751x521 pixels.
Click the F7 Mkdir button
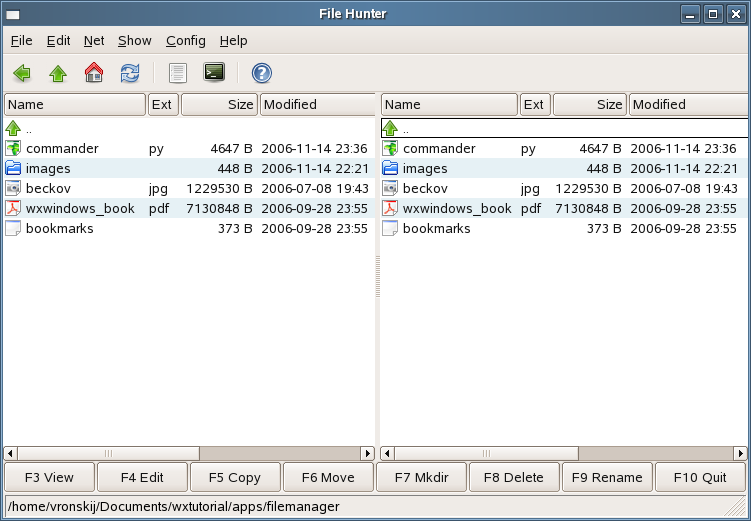pyautogui.click(x=420, y=477)
